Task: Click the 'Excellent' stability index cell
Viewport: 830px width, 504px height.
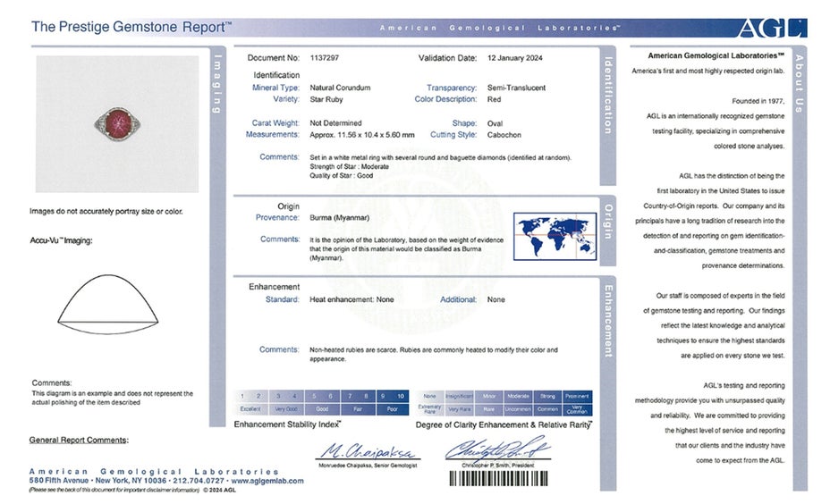Action: [x=250, y=408]
